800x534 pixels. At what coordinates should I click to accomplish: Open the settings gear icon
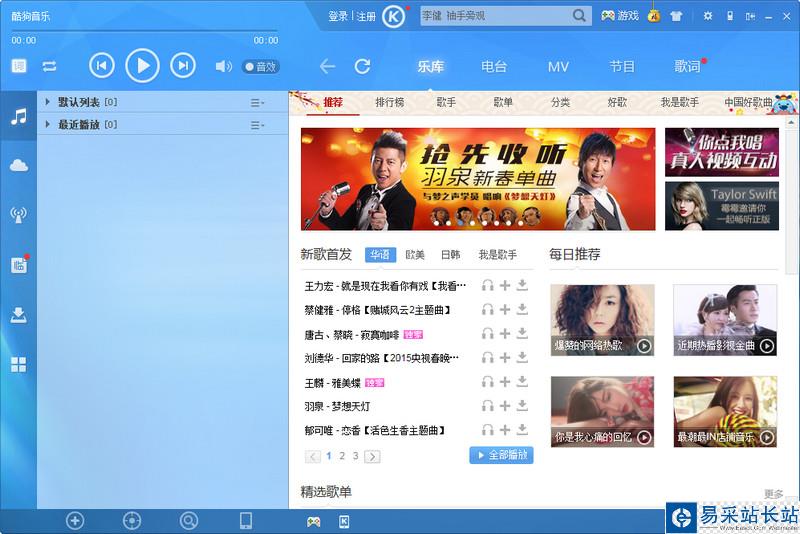708,16
